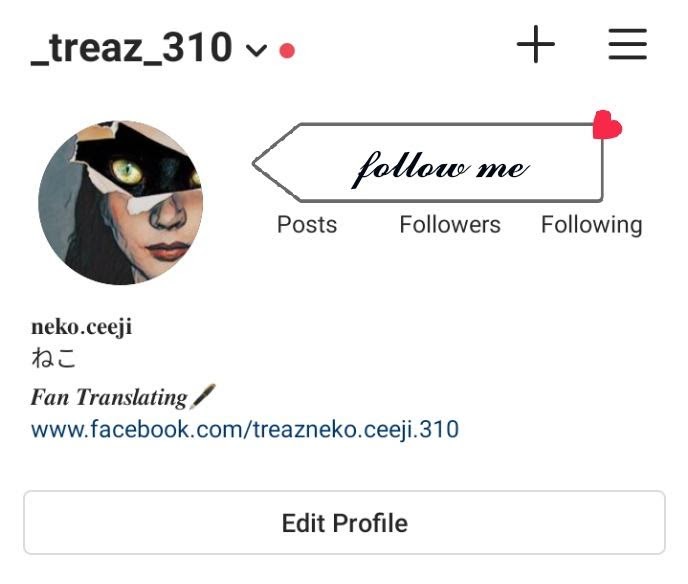The image size is (688, 584).
Task: Expand account switcher chevron beside username
Action: (x=256, y=50)
